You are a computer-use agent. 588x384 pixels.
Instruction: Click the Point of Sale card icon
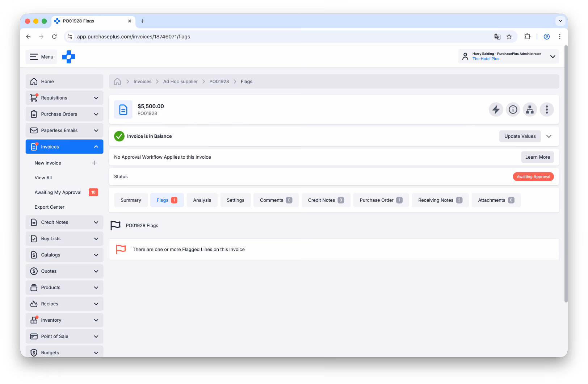(34, 337)
